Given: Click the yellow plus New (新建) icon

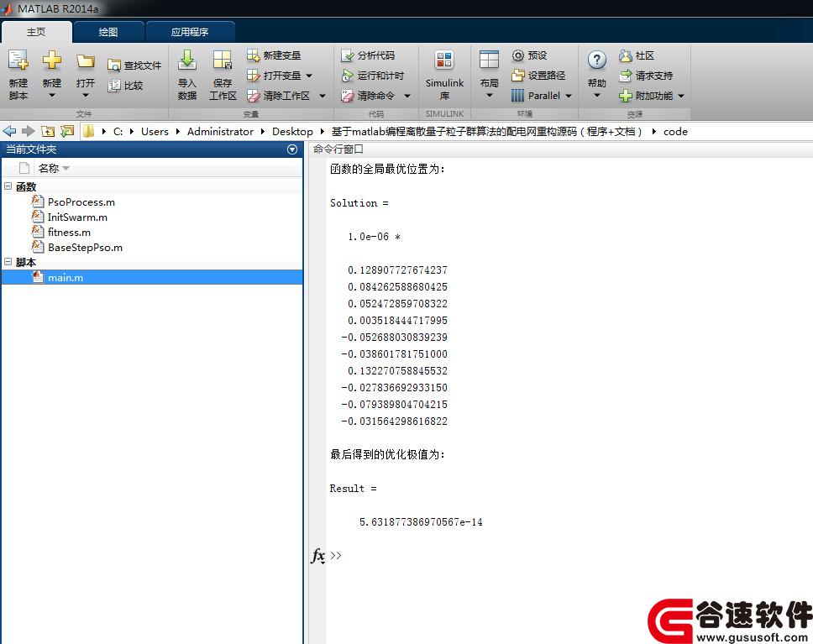Looking at the screenshot, I should tap(52, 60).
